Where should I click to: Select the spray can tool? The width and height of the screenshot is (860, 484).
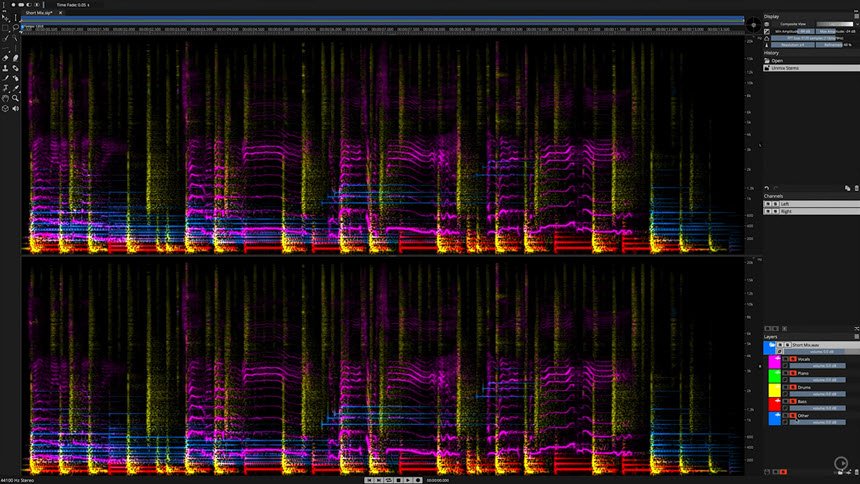[15, 78]
